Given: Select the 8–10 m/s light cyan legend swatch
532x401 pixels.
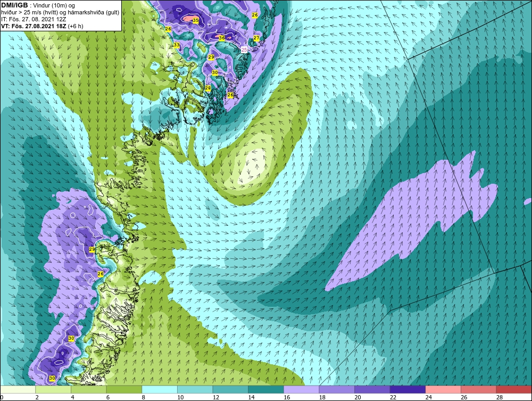Looking at the screenshot, I should (160, 389).
